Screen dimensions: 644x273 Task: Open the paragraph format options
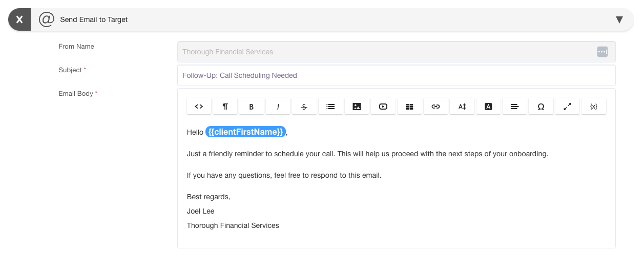225,107
